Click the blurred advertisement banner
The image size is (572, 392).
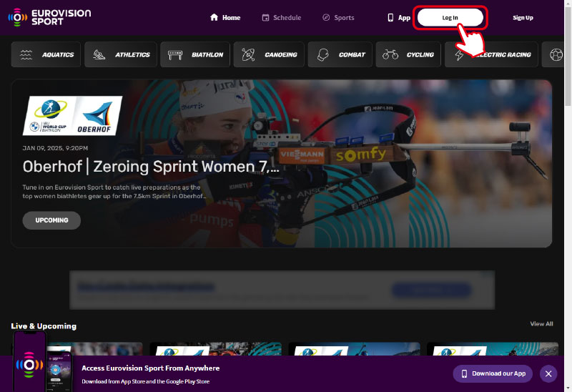click(282, 290)
